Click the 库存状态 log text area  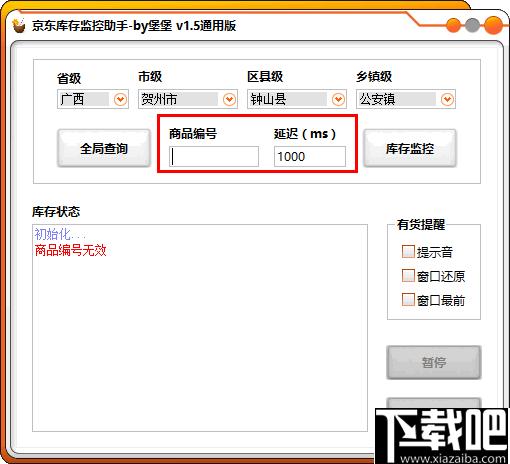click(x=200, y=328)
